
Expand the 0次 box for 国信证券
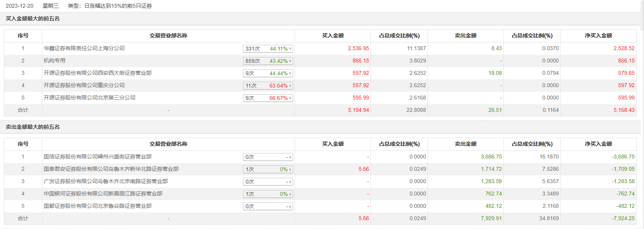click(x=268, y=157)
